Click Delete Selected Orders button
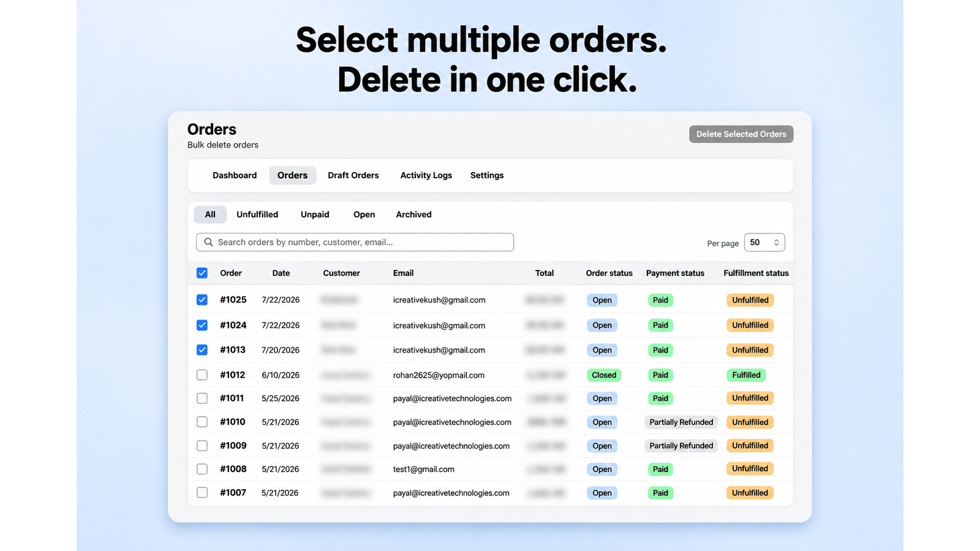980x551 pixels. tap(741, 134)
